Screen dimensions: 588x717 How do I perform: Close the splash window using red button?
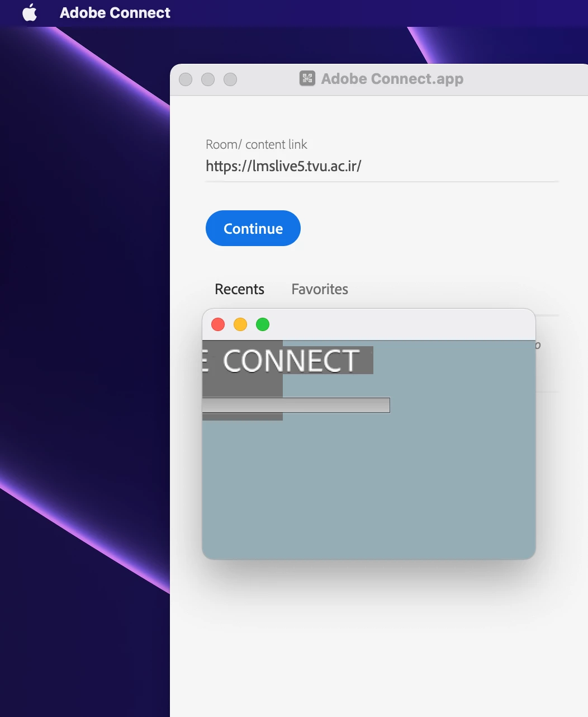point(218,324)
